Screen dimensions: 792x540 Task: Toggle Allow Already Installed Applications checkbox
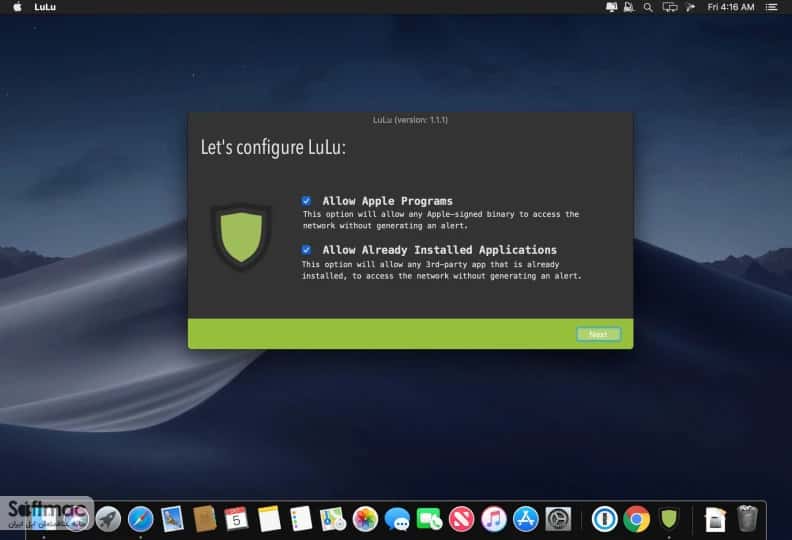click(306, 250)
